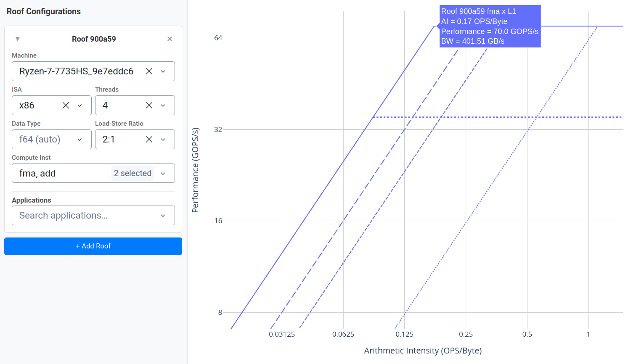Remove the Roof 900a59 configuration
Screen dimensions: 628x364
coord(170,39)
